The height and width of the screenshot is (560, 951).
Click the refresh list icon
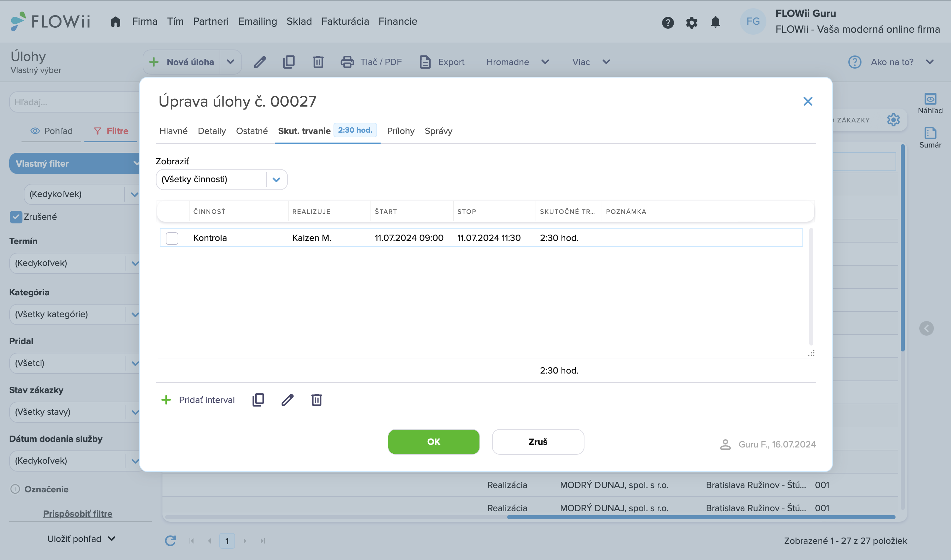(170, 541)
